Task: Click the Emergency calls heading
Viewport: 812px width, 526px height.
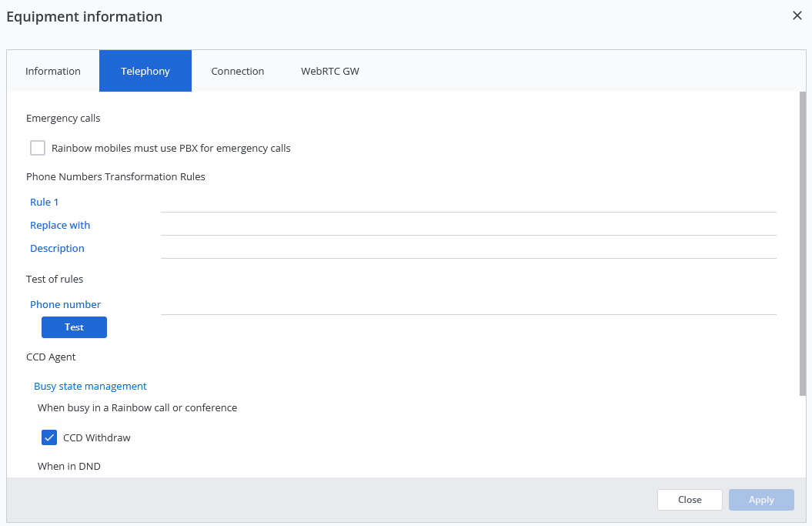Action: 63,118
